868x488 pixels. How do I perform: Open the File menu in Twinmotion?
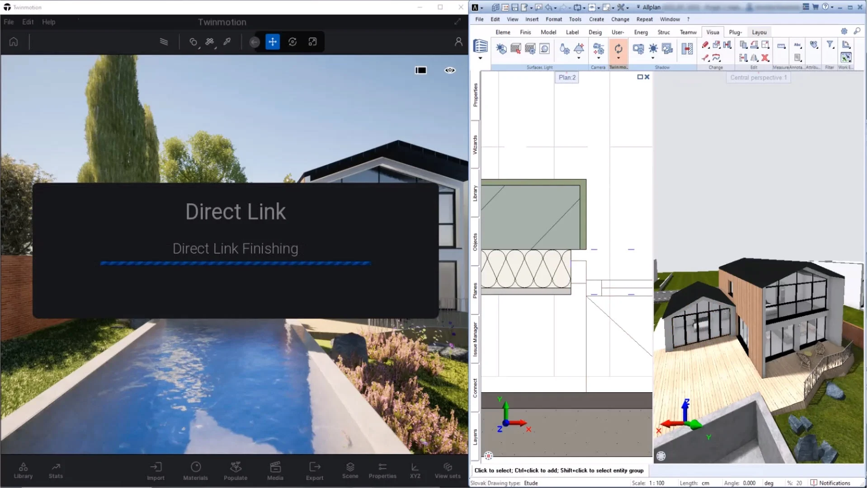[x=9, y=22]
